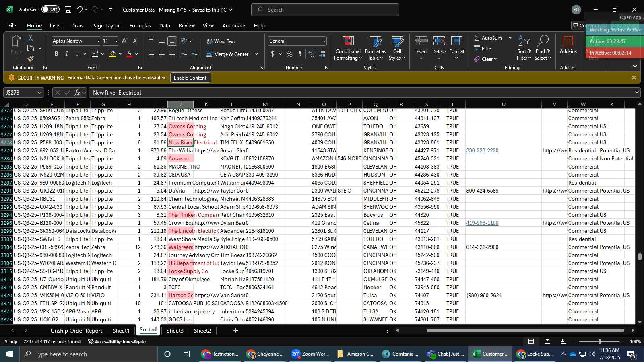Image resolution: width=644 pixels, height=362 pixels.
Task: Open the font size dropdown
Action: pyautogui.click(x=116, y=41)
